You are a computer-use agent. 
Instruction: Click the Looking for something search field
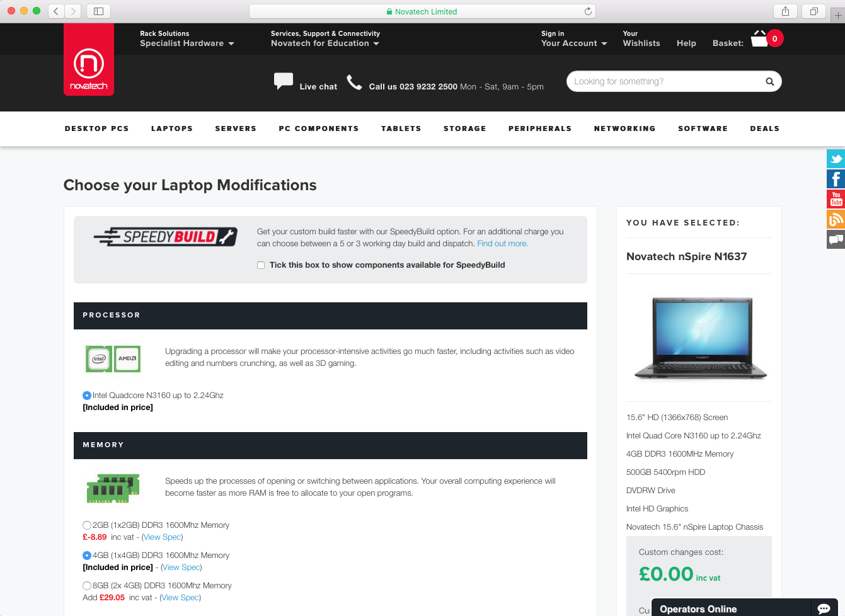674,81
